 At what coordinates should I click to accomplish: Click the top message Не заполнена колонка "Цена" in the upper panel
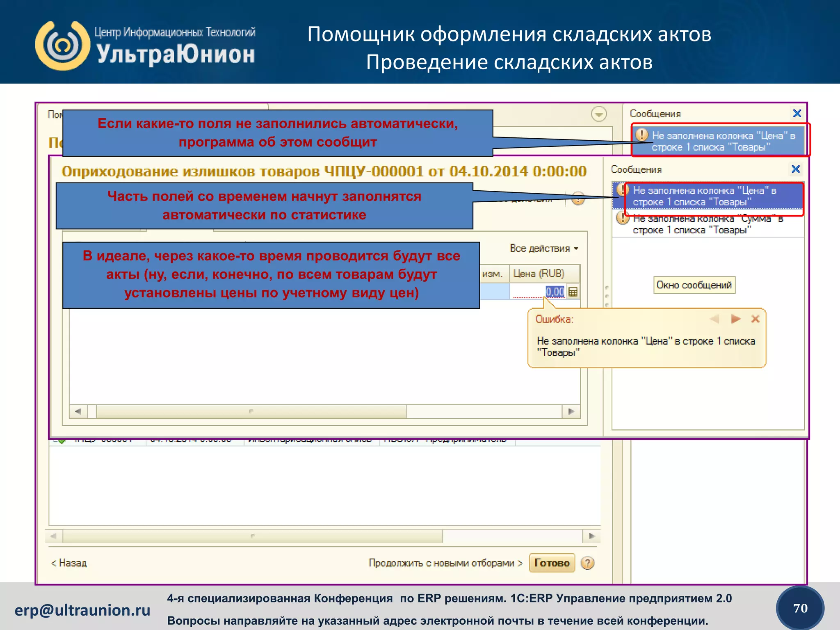coord(719,141)
